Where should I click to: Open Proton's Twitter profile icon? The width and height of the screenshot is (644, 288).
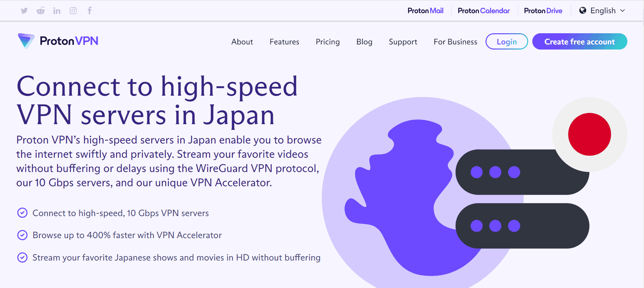(24, 11)
